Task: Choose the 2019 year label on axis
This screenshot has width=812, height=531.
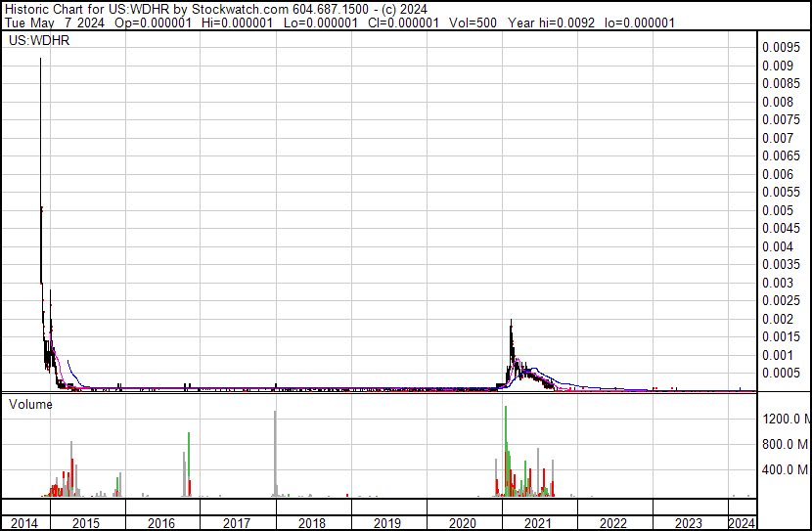Action: [x=387, y=523]
